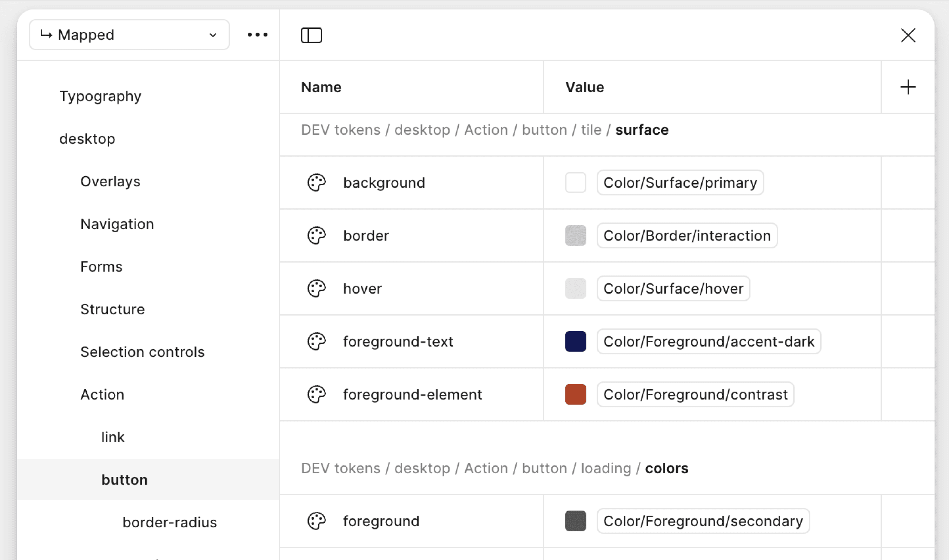Click the palette icon for background
The image size is (949, 560).
click(x=316, y=183)
